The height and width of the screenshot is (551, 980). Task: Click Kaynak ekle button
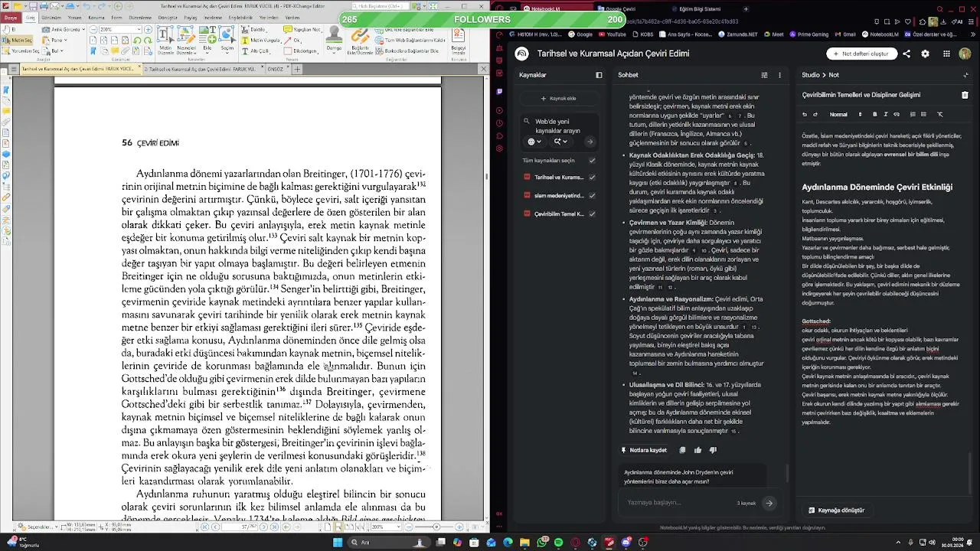tap(558, 98)
